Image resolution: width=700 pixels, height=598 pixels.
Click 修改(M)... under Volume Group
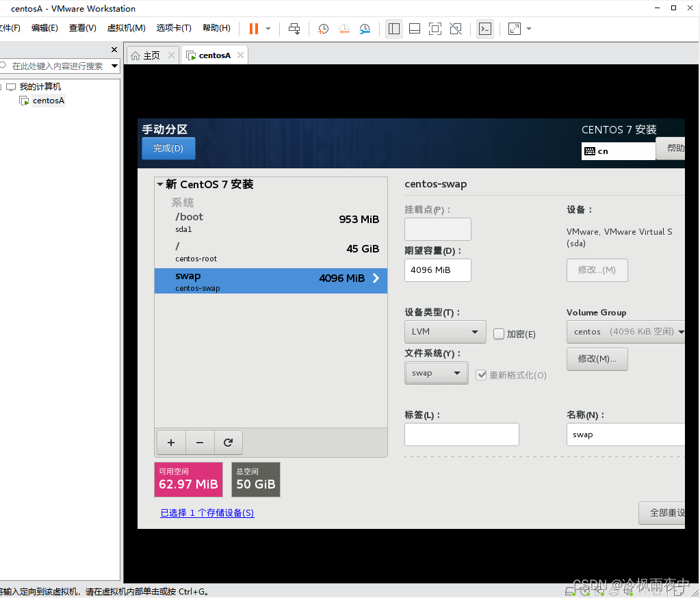tap(597, 359)
